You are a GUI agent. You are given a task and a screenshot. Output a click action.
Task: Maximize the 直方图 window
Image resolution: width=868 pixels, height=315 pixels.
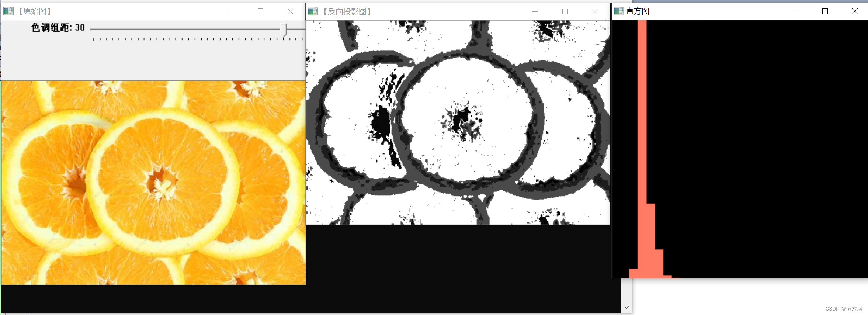(825, 11)
